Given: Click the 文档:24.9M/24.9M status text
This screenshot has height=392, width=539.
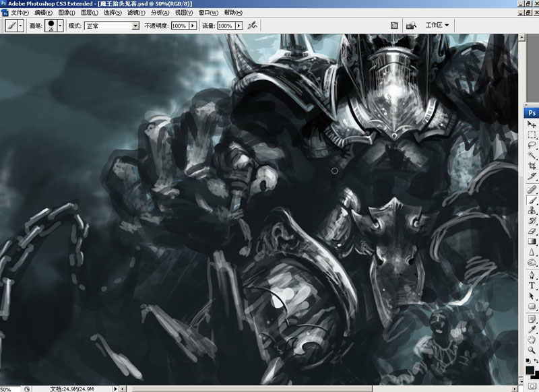Looking at the screenshot, I should 72,389.
